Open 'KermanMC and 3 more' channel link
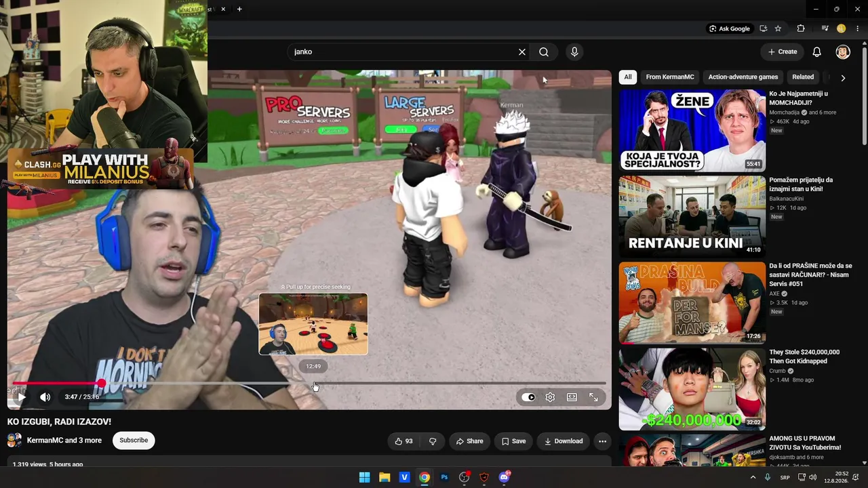This screenshot has width=868, height=488. click(x=64, y=441)
